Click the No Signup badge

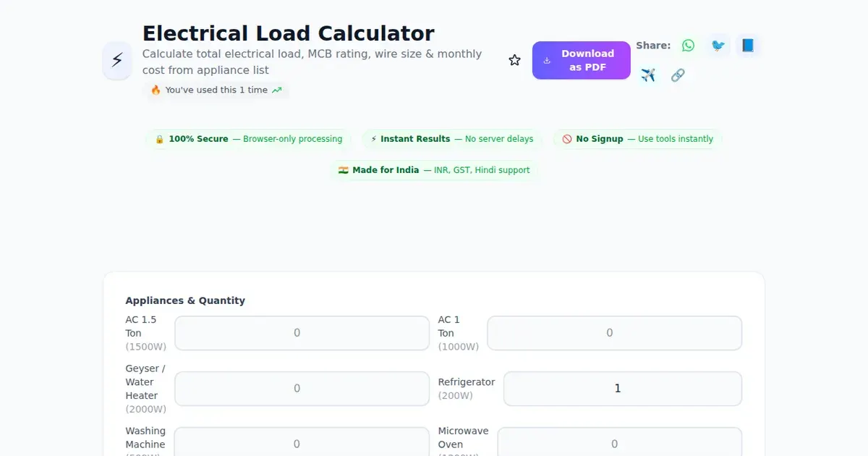click(637, 139)
